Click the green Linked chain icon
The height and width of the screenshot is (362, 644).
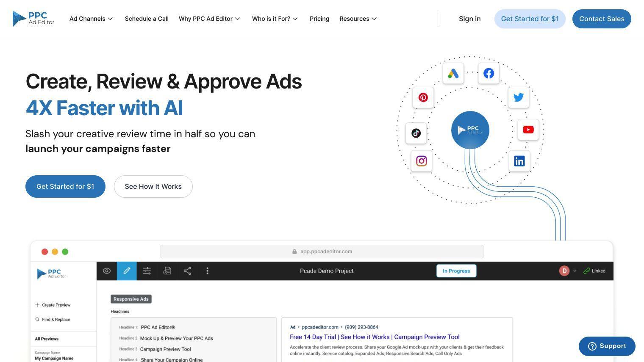coord(587,271)
